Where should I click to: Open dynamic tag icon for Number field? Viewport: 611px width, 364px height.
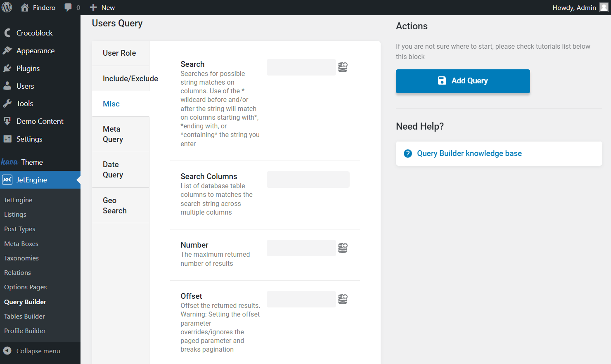[343, 248]
